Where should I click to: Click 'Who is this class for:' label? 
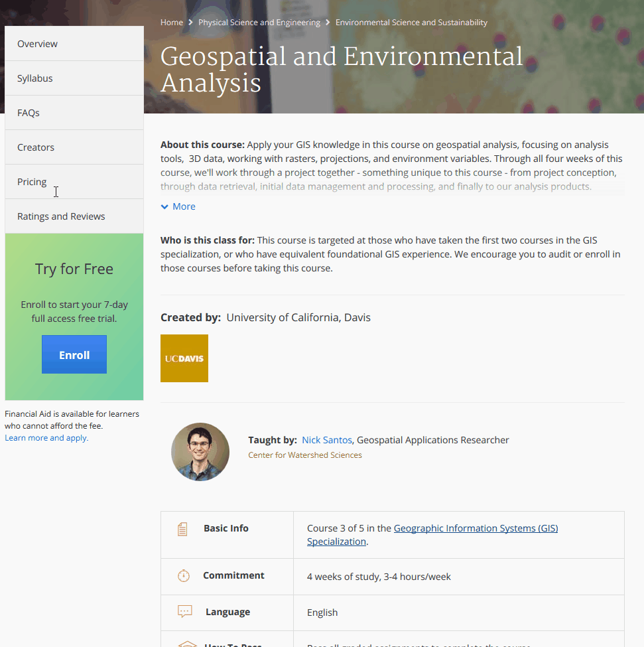(x=208, y=240)
